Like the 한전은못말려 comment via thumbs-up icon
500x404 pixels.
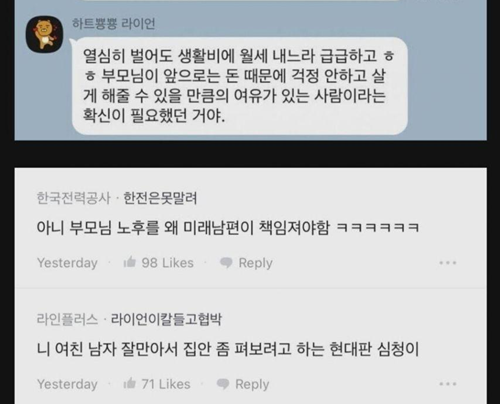[130, 263]
